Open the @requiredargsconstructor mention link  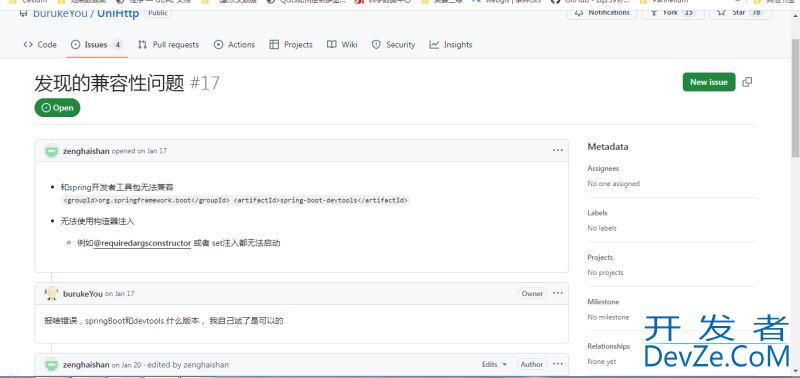tap(142, 243)
